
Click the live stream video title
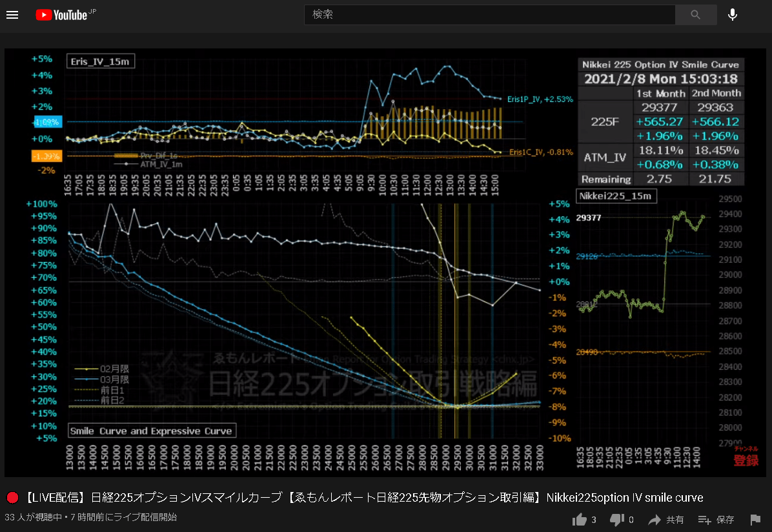click(x=363, y=498)
